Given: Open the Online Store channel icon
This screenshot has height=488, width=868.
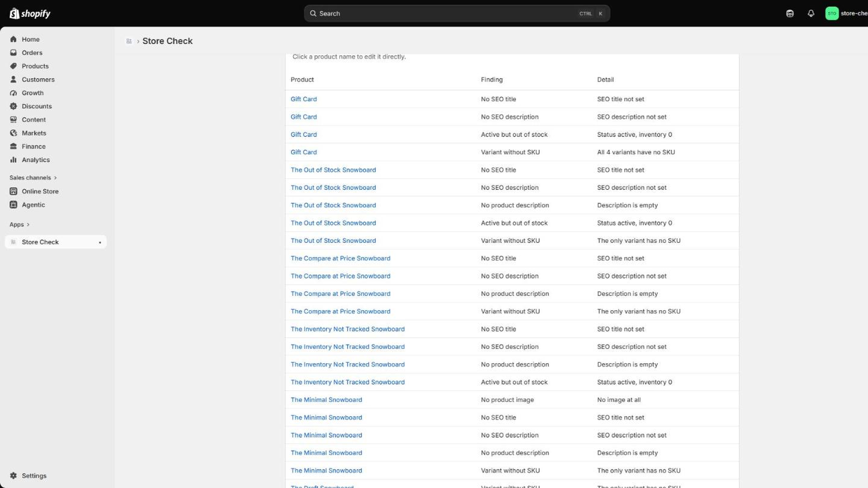Looking at the screenshot, I should (x=14, y=191).
